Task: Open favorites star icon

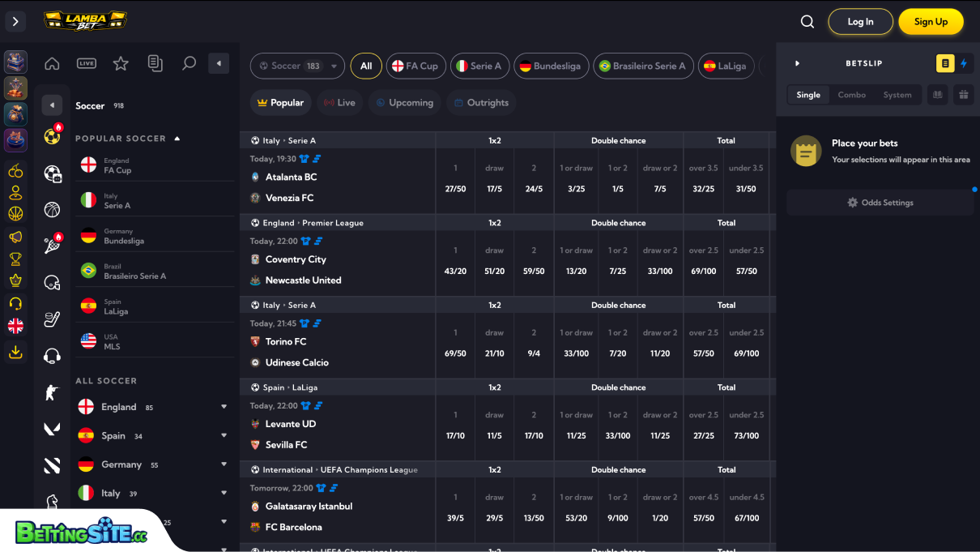Action: pos(121,63)
